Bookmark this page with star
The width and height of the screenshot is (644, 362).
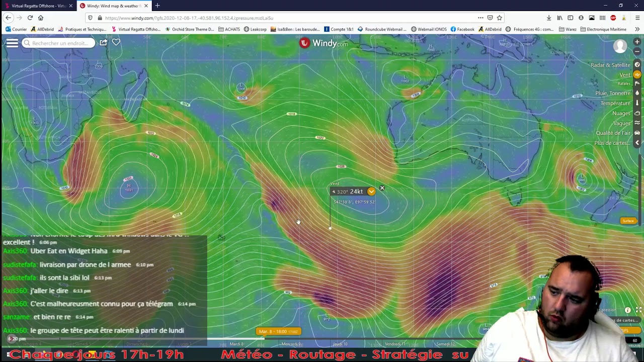tap(499, 18)
